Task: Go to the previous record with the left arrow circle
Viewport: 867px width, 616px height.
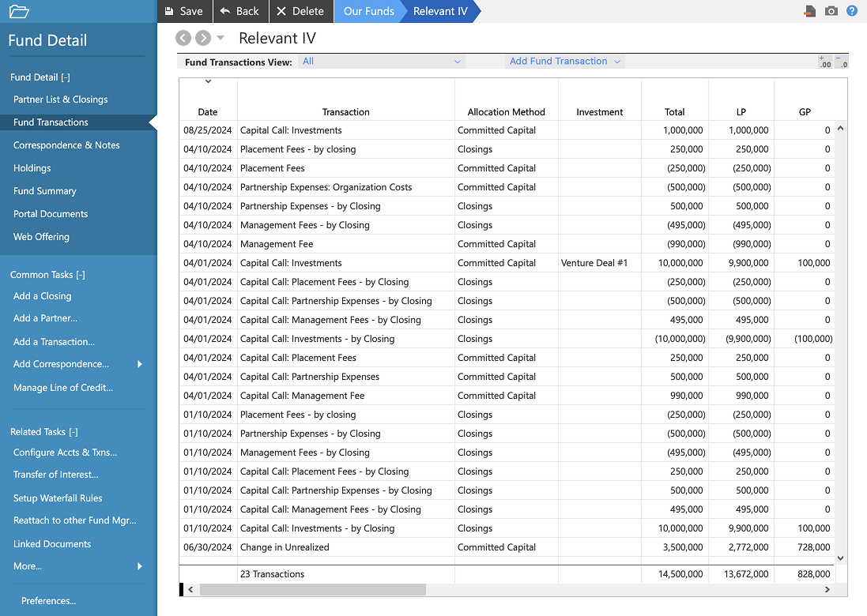Action: click(x=183, y=38)
